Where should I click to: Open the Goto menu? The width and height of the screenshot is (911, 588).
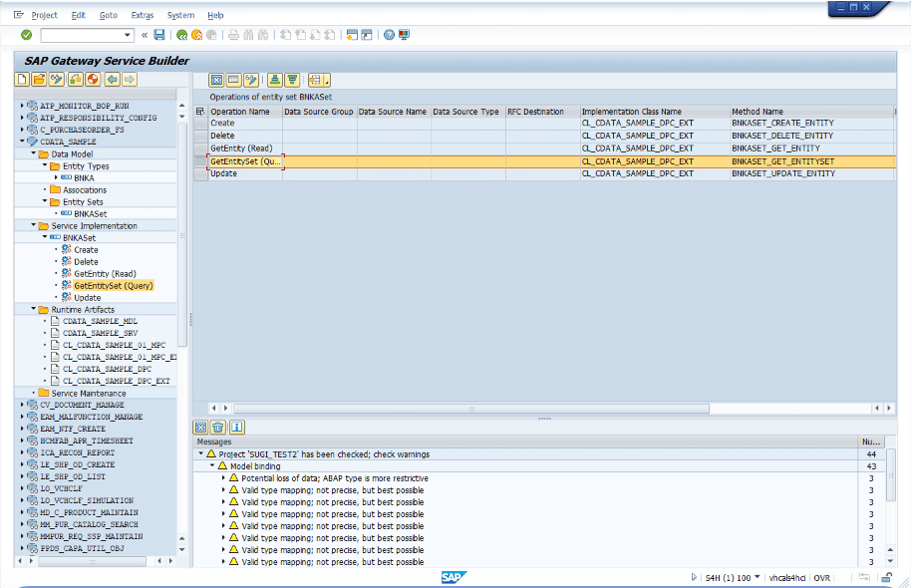[109, 15]
